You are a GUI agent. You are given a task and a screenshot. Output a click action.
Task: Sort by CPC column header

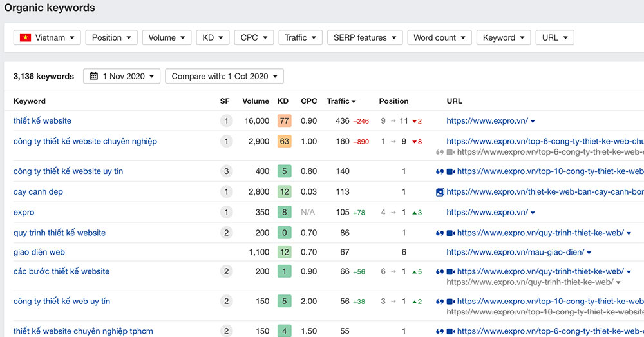pyautogui.click(x=309, y=101)
